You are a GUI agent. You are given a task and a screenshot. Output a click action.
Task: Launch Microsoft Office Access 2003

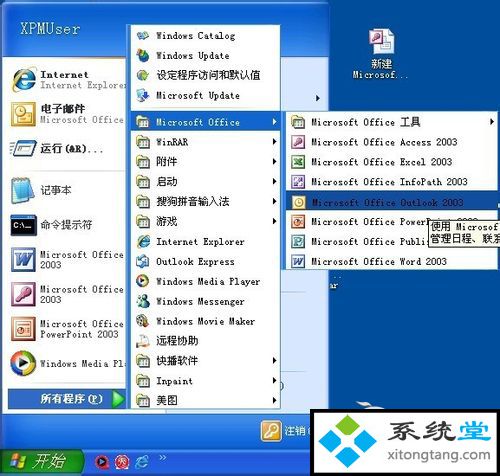tap(391, 142)
